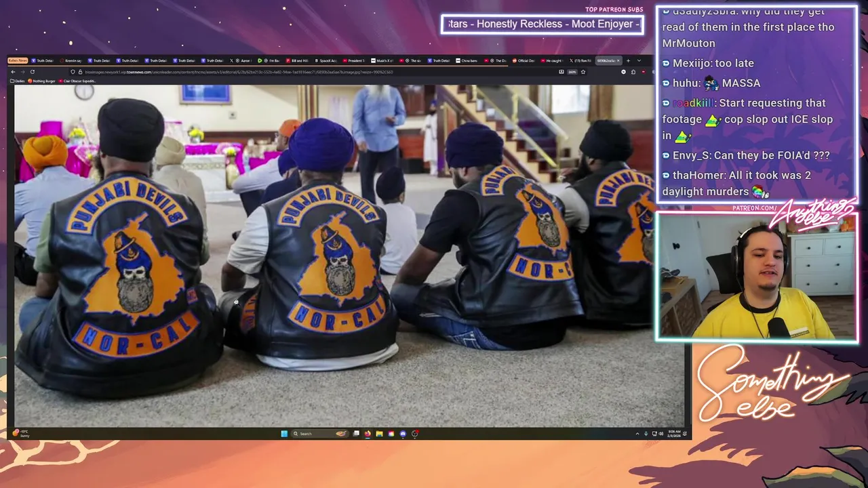This screenshot has width=868, height=488.
Task: Reload the page with the refresh icon
Action: tap(33, 72)
